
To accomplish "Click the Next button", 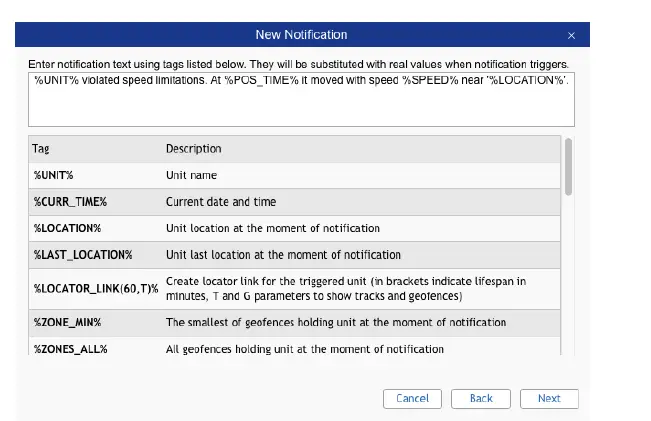I will 549,398.
